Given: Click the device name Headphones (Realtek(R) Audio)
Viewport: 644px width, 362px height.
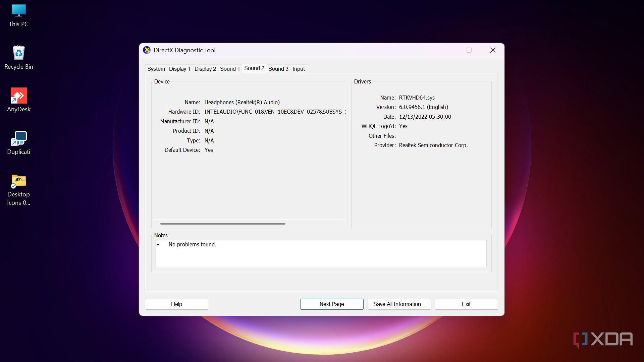Looking at the screenshot, I should click(242, 102).
